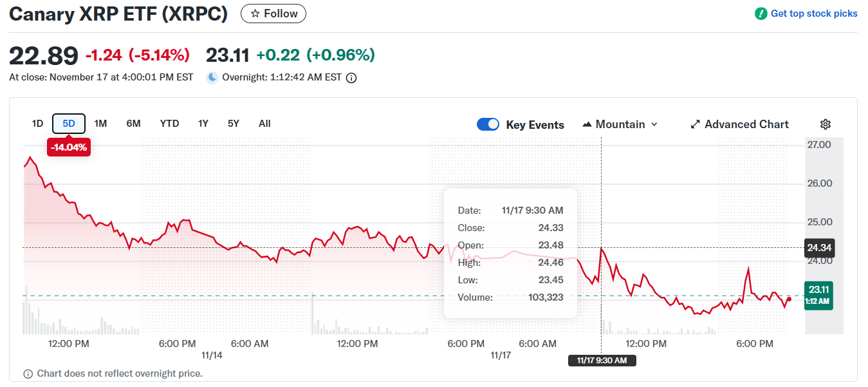The width and height of the screenshot is (868, 387).
Task: Click the chart disclaimer info icon
Action: tap(28, 373)
